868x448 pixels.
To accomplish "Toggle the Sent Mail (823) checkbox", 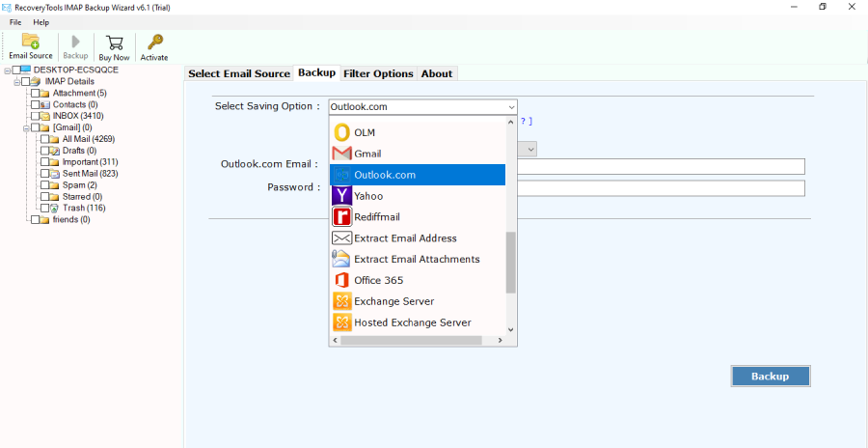I will 45,174.
